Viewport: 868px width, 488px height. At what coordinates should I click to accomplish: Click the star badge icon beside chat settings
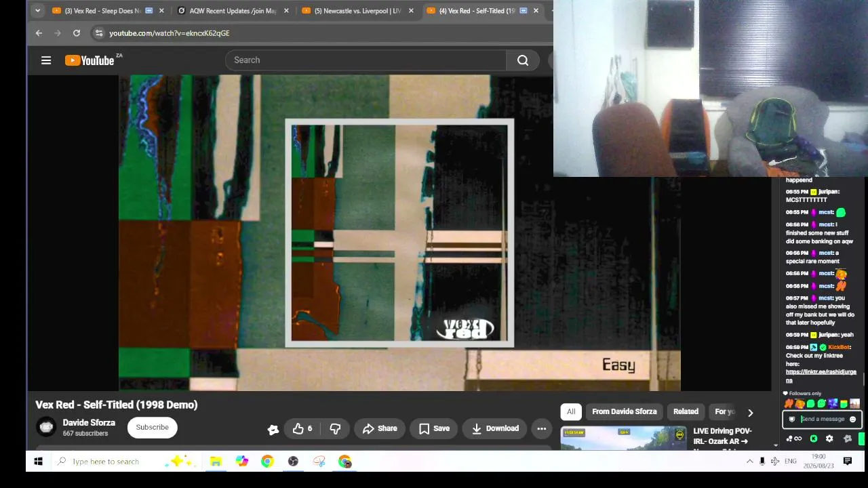(x=847, y=439)
